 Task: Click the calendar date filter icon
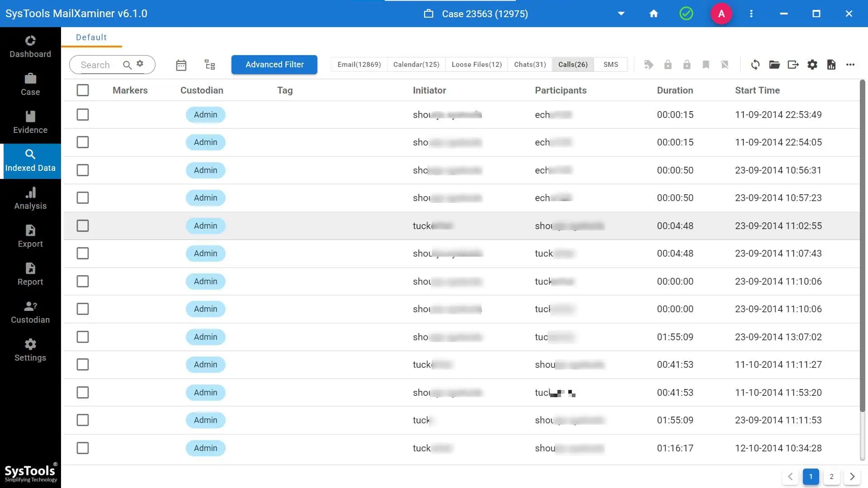click(181, 65)
